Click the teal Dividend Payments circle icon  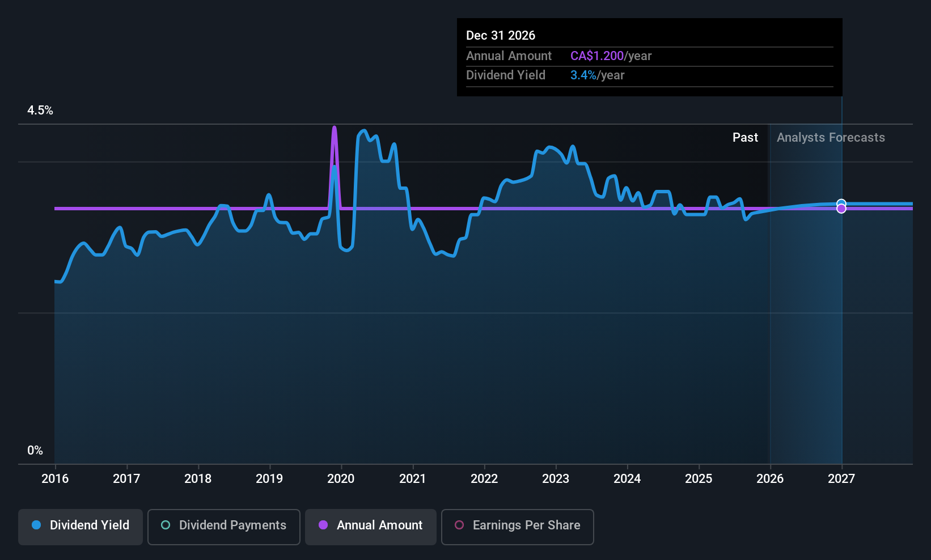166,525
